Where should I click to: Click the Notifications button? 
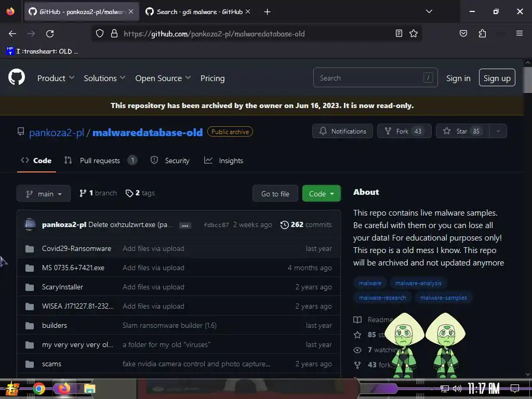point(342,131)
